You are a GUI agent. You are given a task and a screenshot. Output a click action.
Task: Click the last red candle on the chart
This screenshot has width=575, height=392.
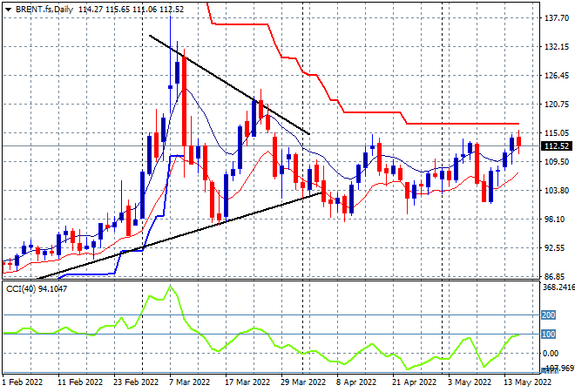519,141
